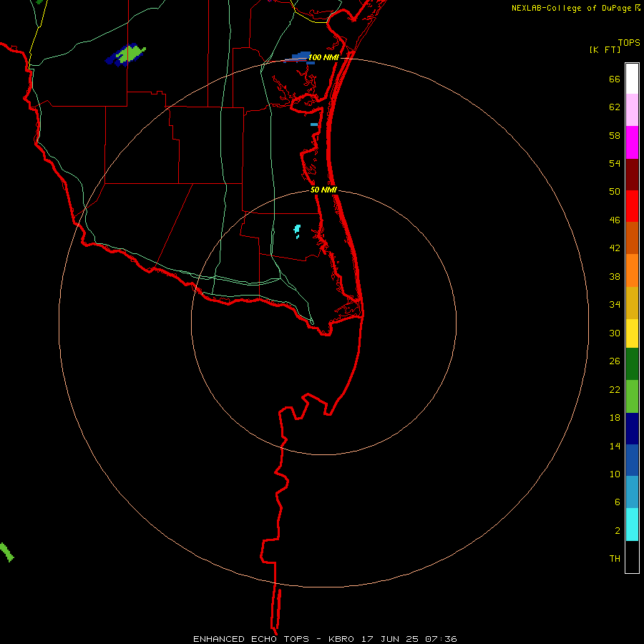
Task: Click the bright red 46-50 kft swatch
Action: point(632,206)
